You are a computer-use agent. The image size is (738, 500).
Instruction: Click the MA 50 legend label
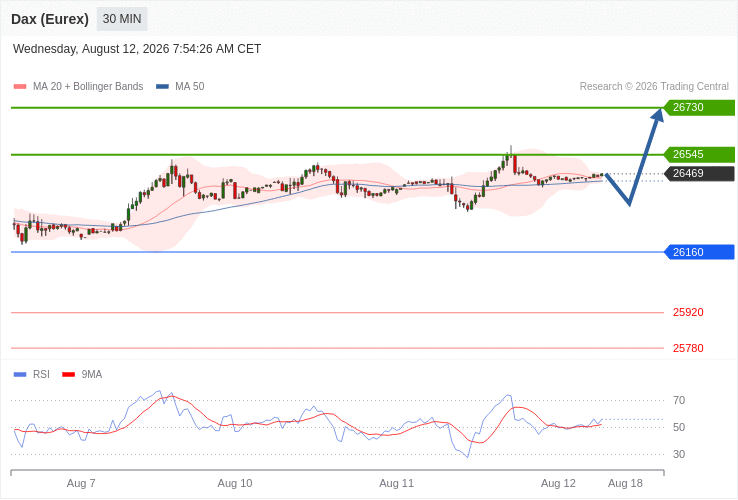point(190,87)
